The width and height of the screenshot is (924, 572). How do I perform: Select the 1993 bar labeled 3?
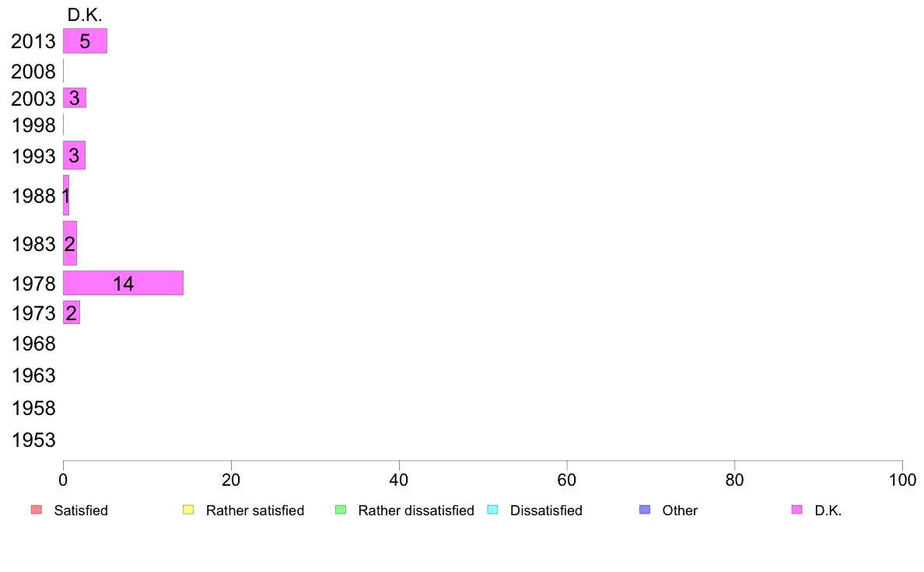pos(74,155)
